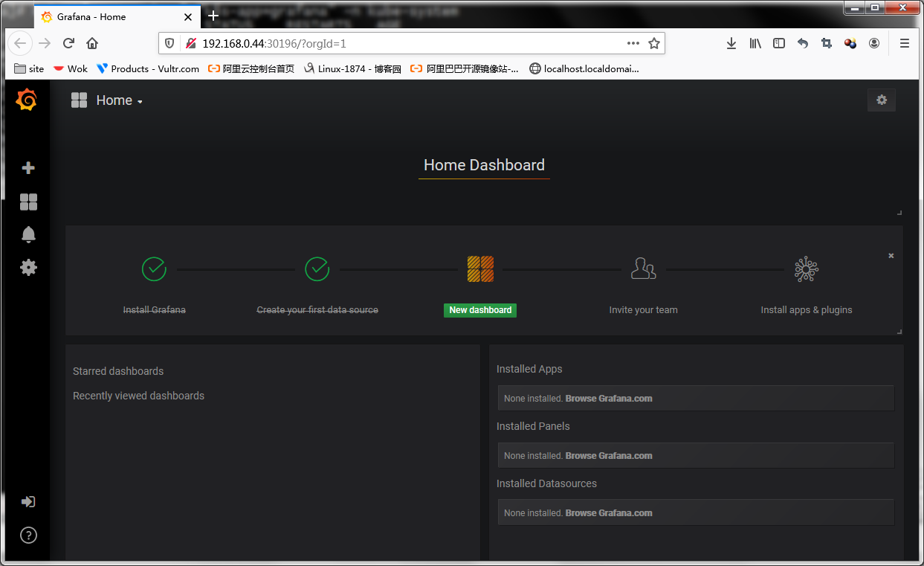This screenshot has height=566, width=924.
Task: Click the Installed Panels heading
Action: click(533, 426)
